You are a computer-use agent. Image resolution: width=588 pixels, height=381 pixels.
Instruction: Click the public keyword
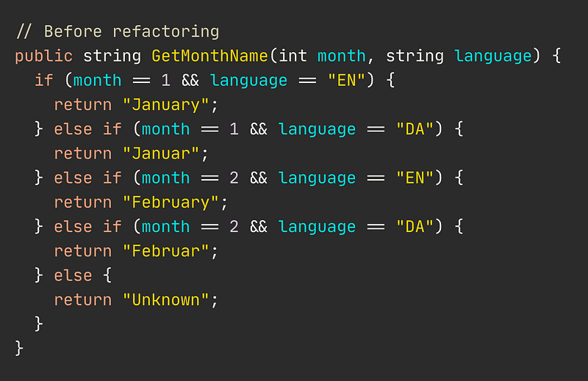pos(44,57)
